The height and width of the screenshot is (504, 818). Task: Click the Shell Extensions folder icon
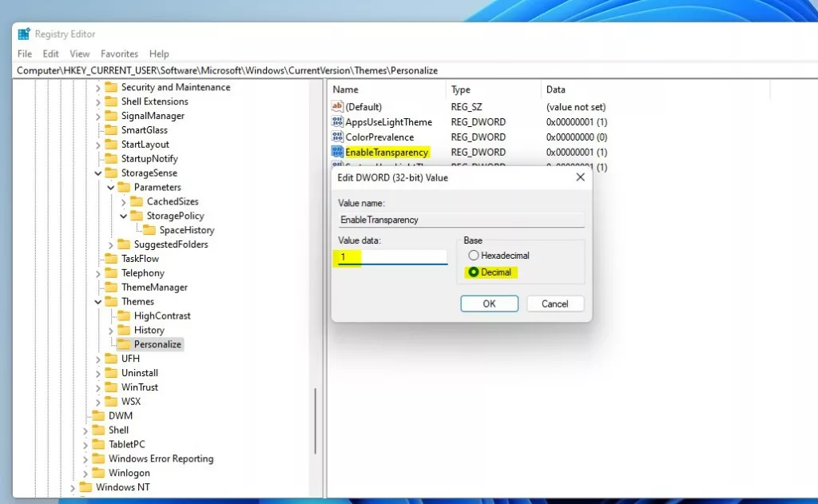tap(111, 101)
